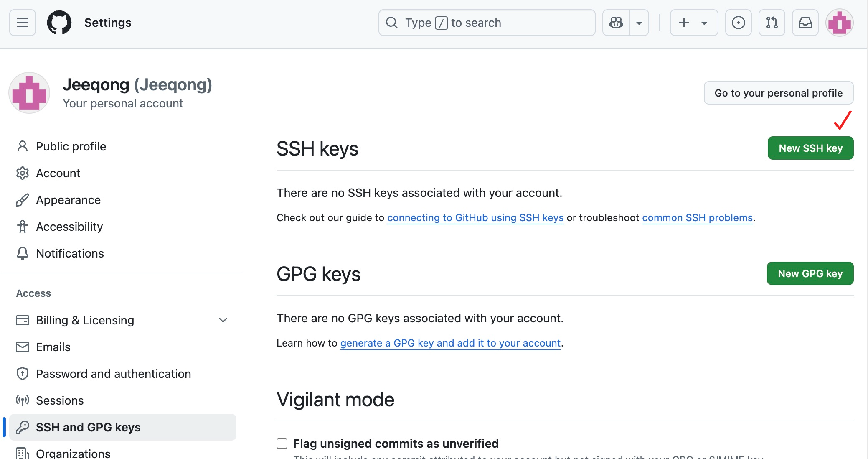Open pull requests icon in header
This screenshot has height=459, width=868.
click(772, 23)
